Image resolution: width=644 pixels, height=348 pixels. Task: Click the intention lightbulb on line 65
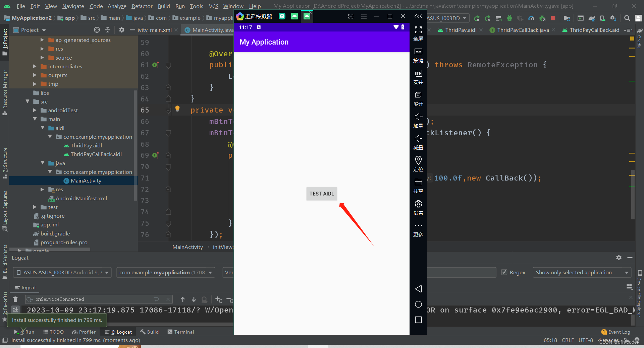tap(177, 109)
